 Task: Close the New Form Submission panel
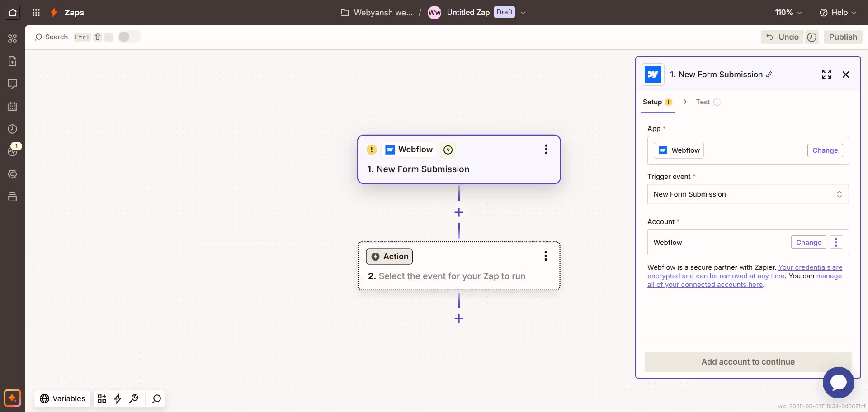point(846,75)
